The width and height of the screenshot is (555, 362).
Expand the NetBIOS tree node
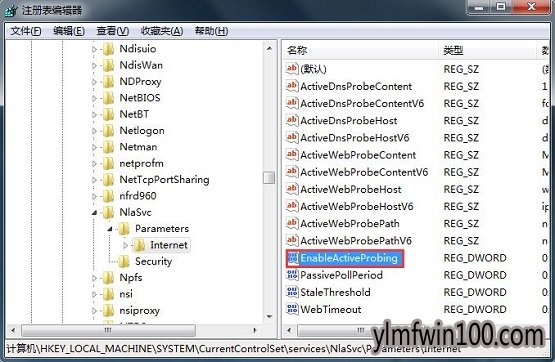tap(94, 98)
